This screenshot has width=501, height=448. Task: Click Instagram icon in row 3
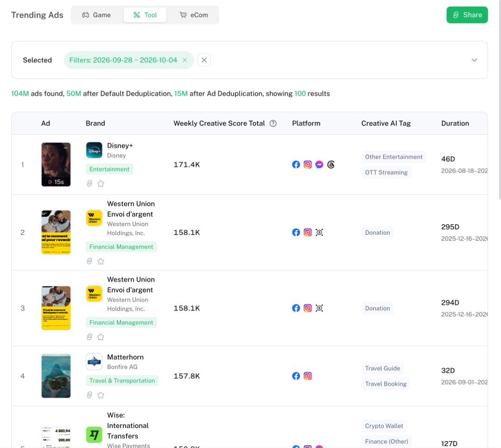point(307,308)
